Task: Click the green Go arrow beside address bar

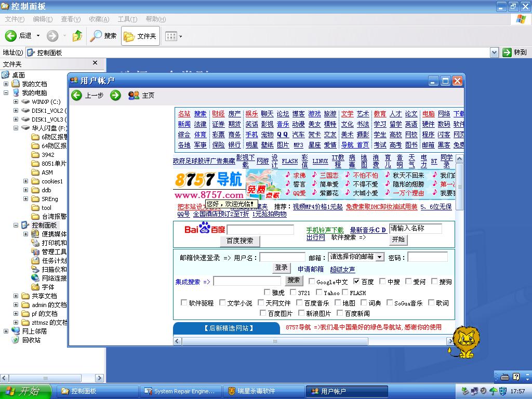Action: (x=508, y=52)
